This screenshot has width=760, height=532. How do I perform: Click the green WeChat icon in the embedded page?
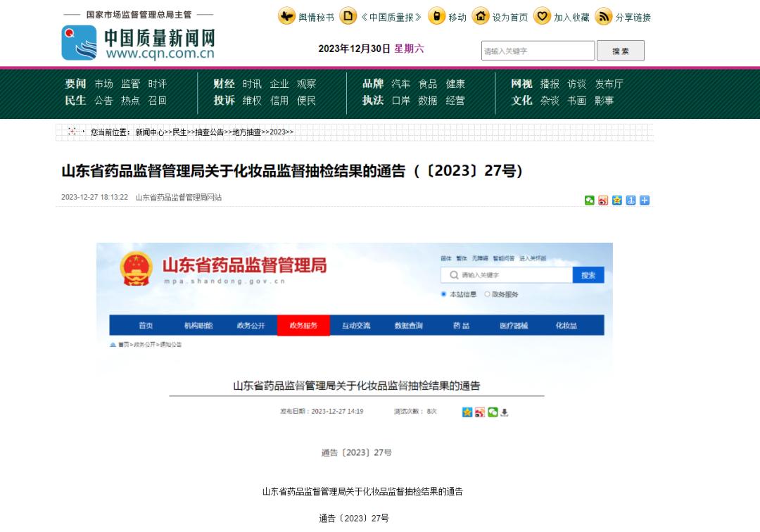pyautogui.click(x=493, y=412)
